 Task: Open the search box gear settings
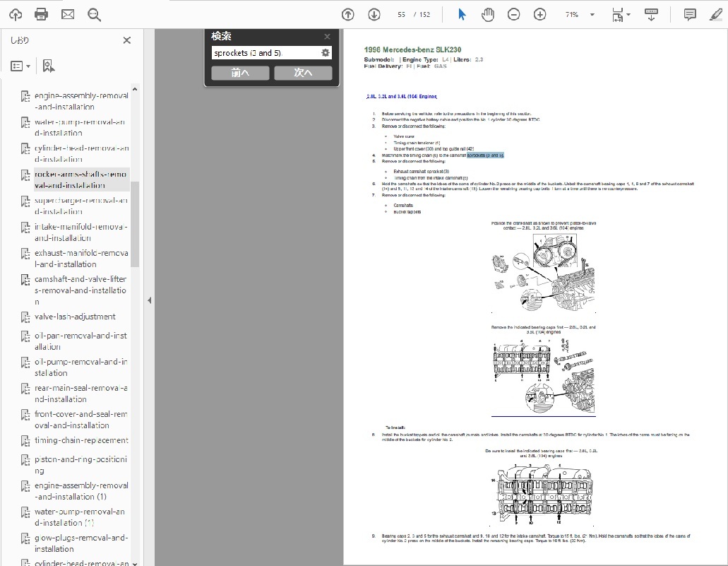tap(326, 53)
